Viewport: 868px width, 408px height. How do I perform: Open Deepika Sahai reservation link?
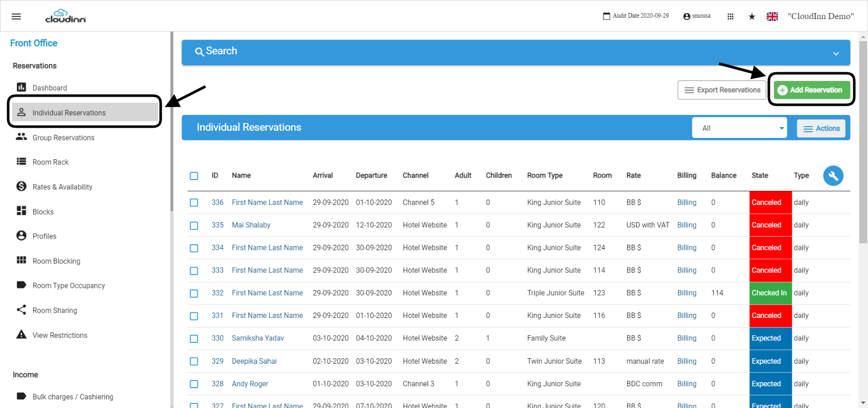pyautogui.click(x=254, y=361)
